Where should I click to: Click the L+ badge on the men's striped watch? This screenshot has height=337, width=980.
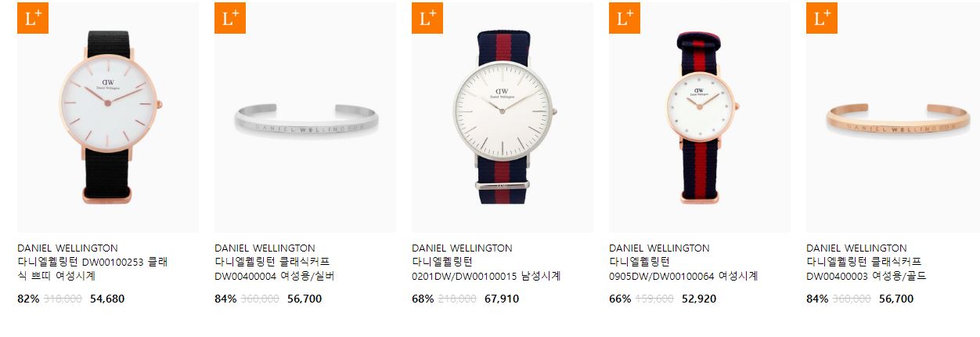427,18
